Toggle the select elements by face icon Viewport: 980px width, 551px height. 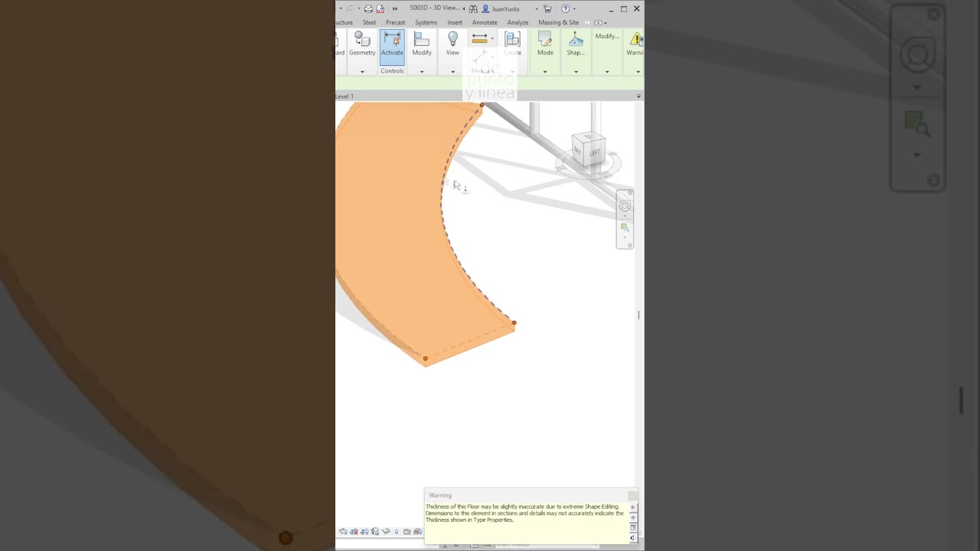coord(386,532)
